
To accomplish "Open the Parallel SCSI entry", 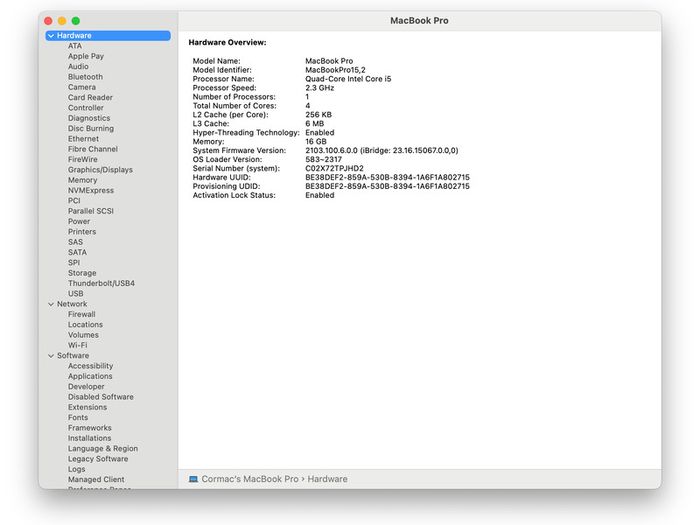I will point(91,211).
